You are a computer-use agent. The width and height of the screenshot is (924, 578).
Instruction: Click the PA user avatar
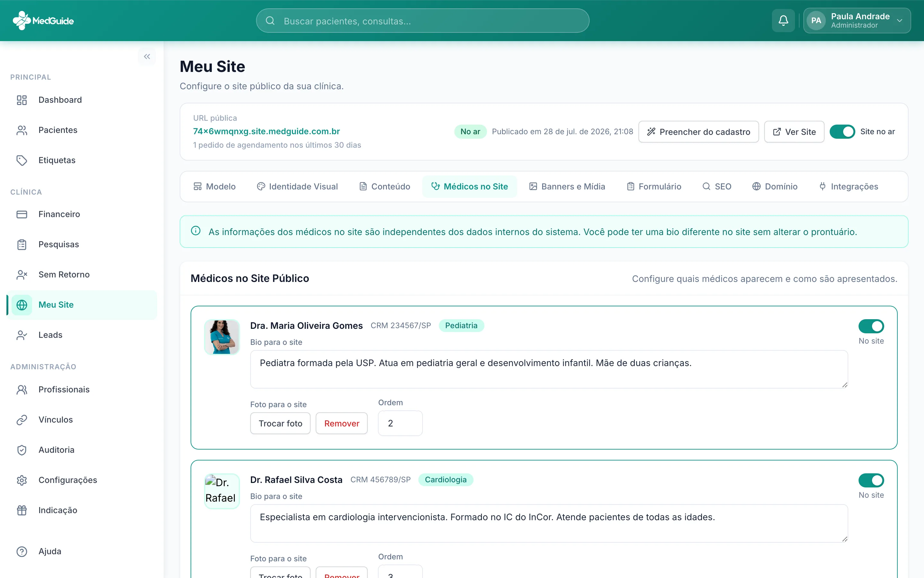816,21
